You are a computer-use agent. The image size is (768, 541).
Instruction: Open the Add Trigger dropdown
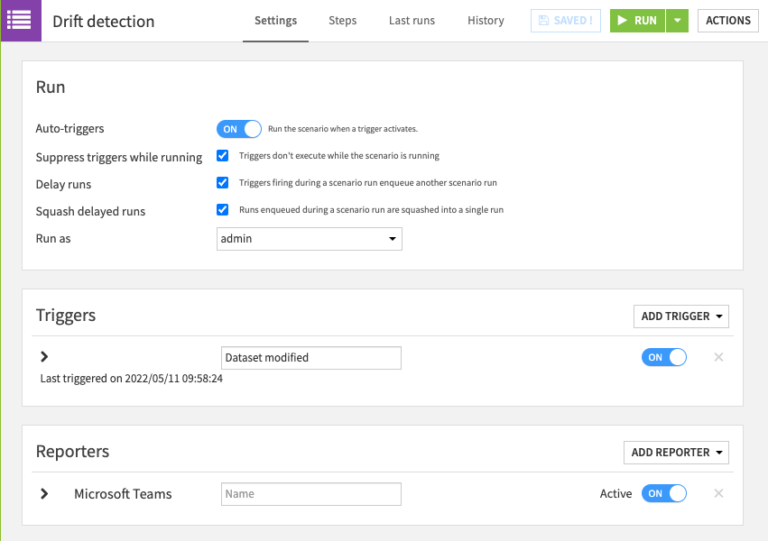tap(681, 316)
